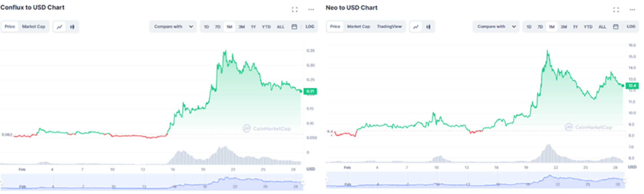Screen dimensions: 644x194
Task: Open calendar date picker on Conflux chart
Action: coord(294,27)
